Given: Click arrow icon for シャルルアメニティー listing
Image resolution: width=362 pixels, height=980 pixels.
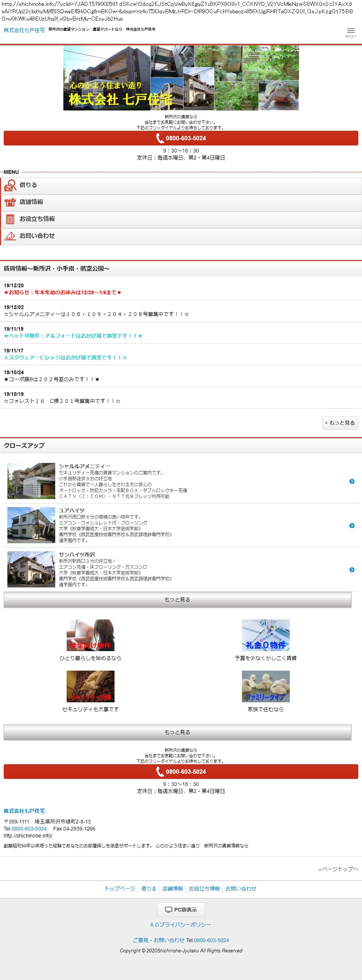Looking at the screenshot, I should click(x=352, y=481).
